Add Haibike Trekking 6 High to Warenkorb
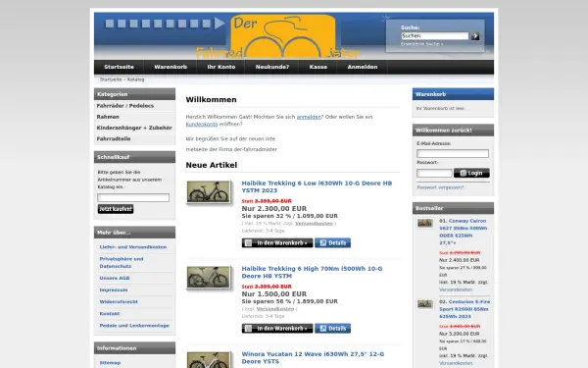 (x=277, y=329)
